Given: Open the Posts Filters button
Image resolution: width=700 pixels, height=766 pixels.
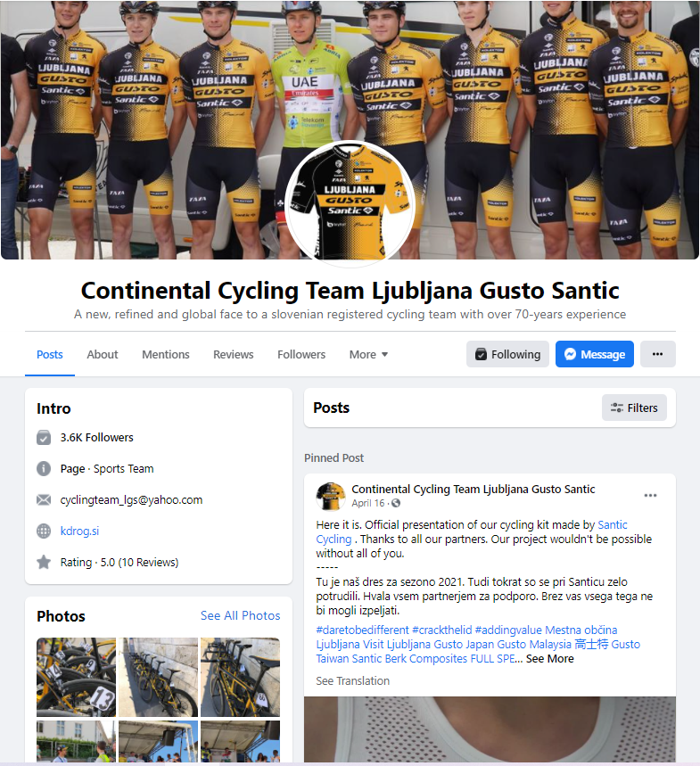Looking at the screenshot, I should 634,408.
